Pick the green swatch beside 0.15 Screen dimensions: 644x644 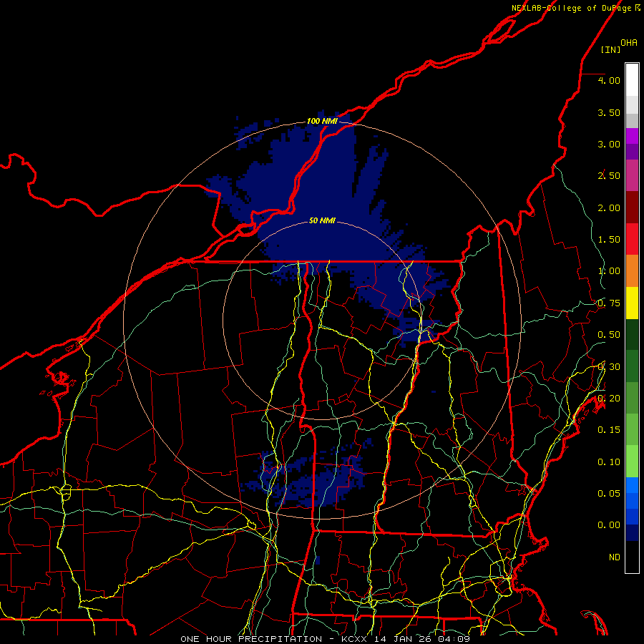point(632,430)
